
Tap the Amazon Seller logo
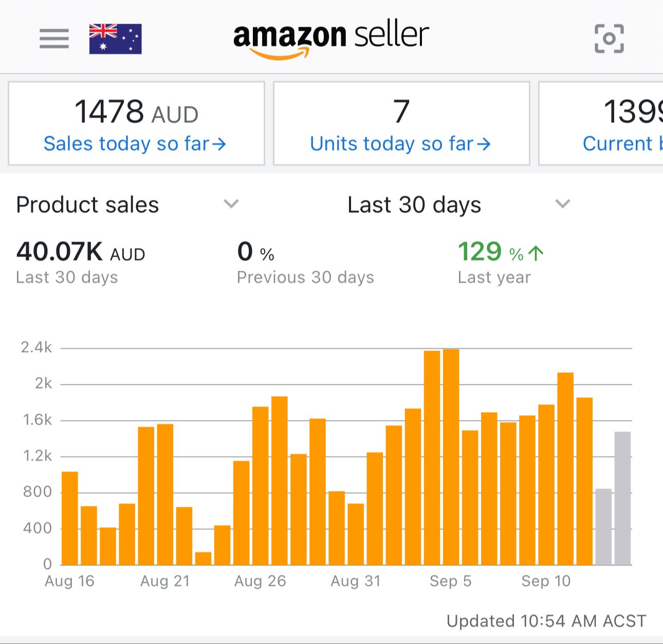click(331, 39)
